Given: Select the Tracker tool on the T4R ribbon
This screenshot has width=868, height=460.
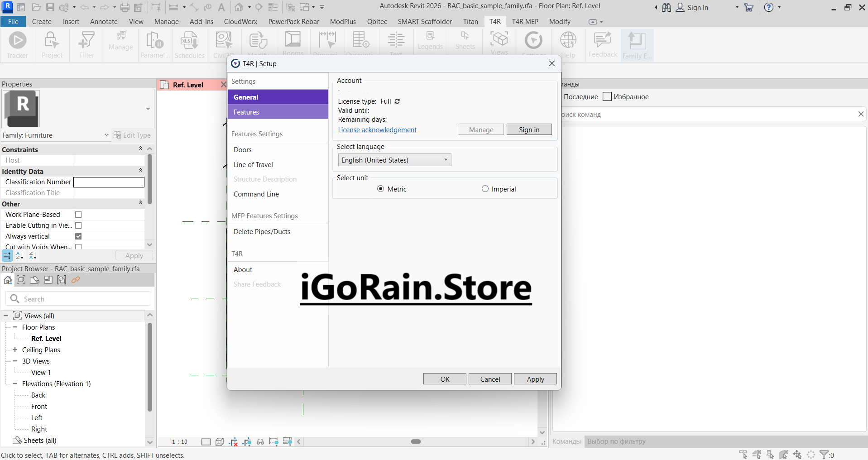Looking at the screenshot, I should 17,44.
